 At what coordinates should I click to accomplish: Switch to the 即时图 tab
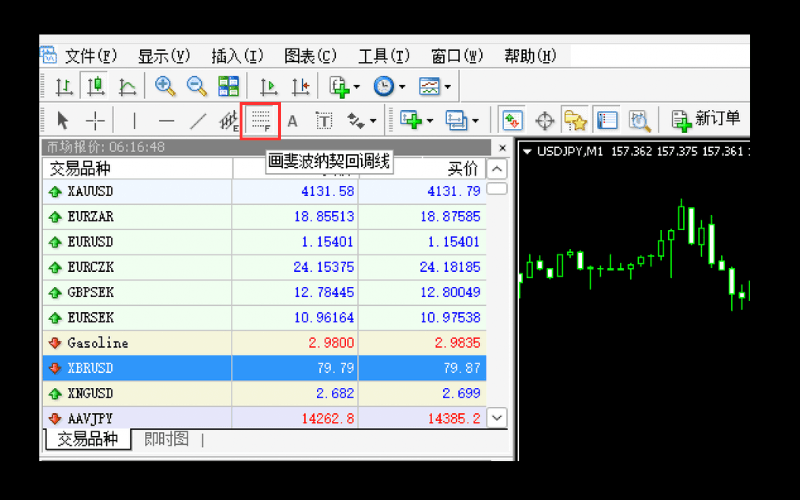click(x=167, y=439)
